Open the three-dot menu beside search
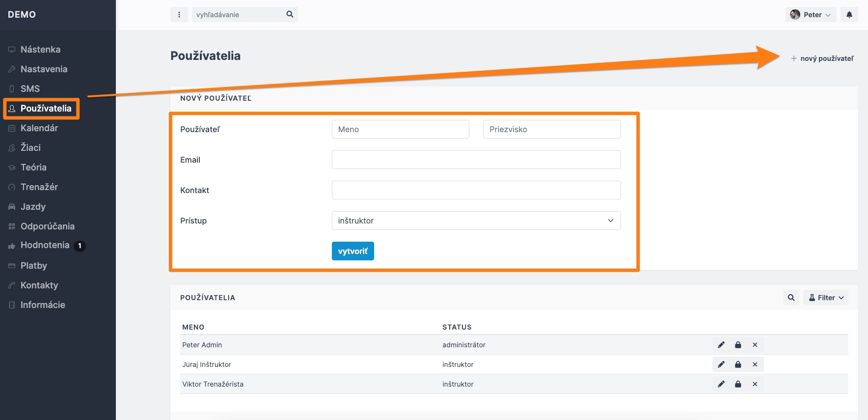This screenshot has width=868, height=420. pos(179,15)
